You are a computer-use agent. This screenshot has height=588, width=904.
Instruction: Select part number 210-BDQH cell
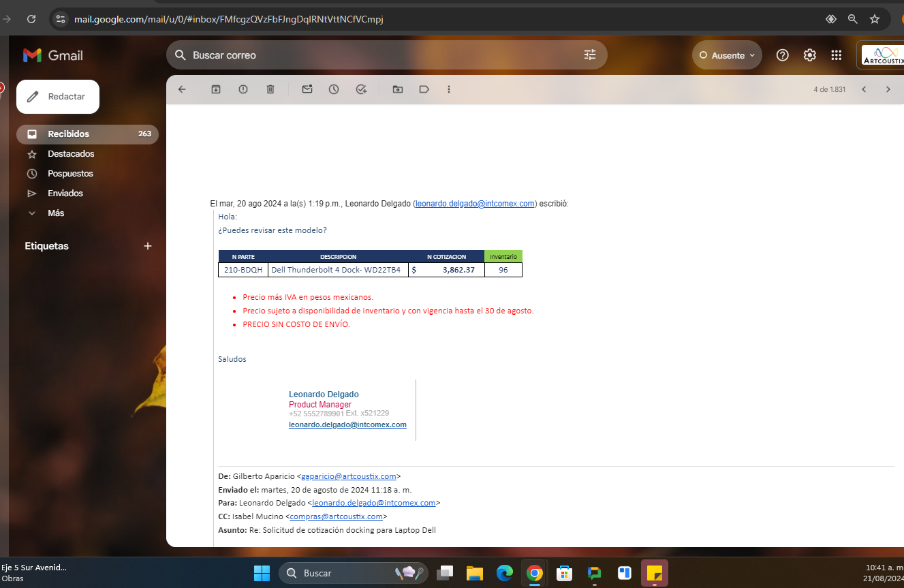[x=243, y=270]
